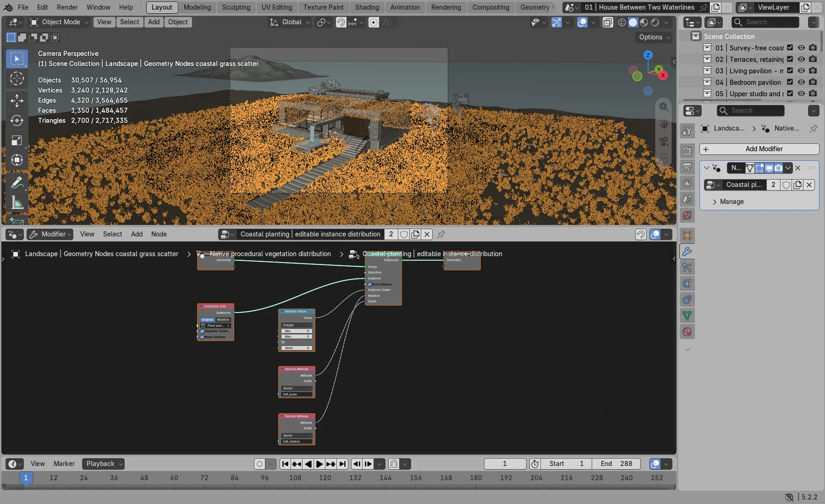Open the Particles properties tab
Viewport: 825px width, 504px height.
click(x=687, y=268)
